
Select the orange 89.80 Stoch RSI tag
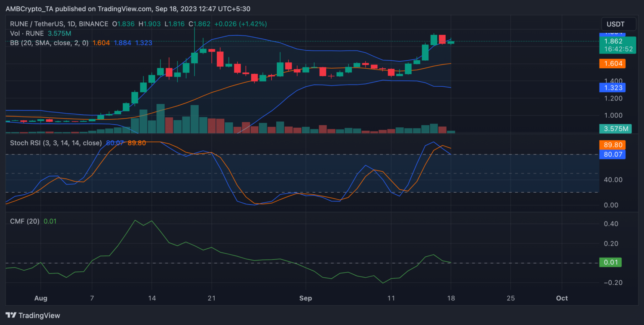(612, 145)
